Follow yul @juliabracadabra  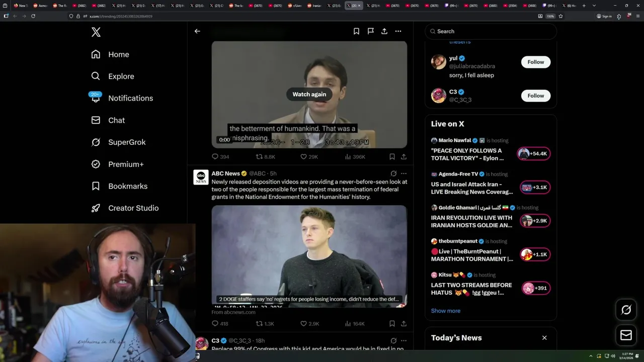(x=536, y=62)
